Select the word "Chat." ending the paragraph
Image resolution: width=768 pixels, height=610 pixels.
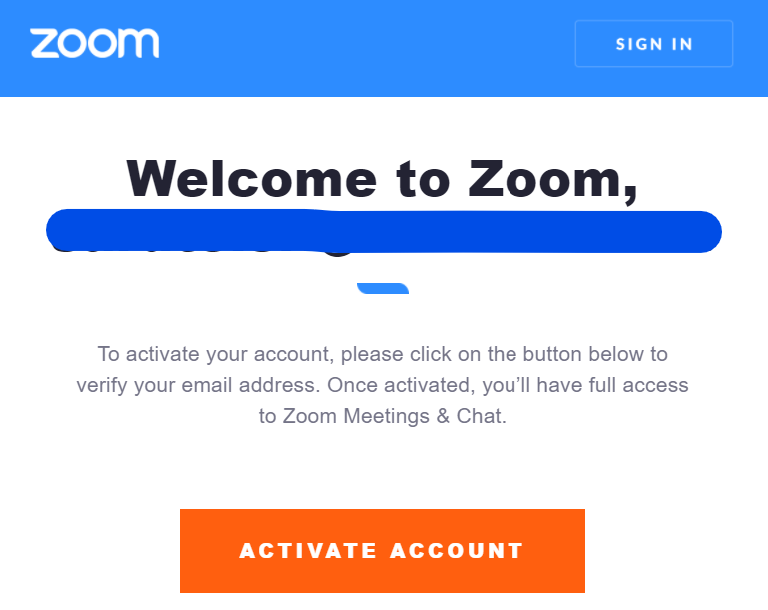[x=481, y=416]
